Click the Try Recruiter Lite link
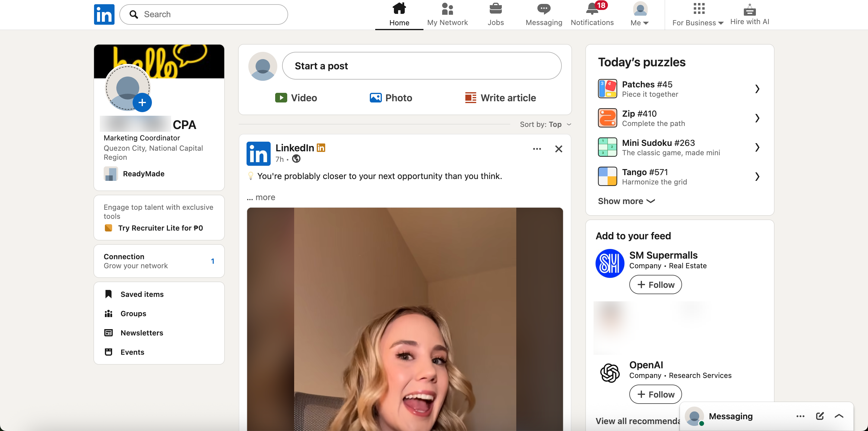The image size is (868, 431). pos(160,228)
